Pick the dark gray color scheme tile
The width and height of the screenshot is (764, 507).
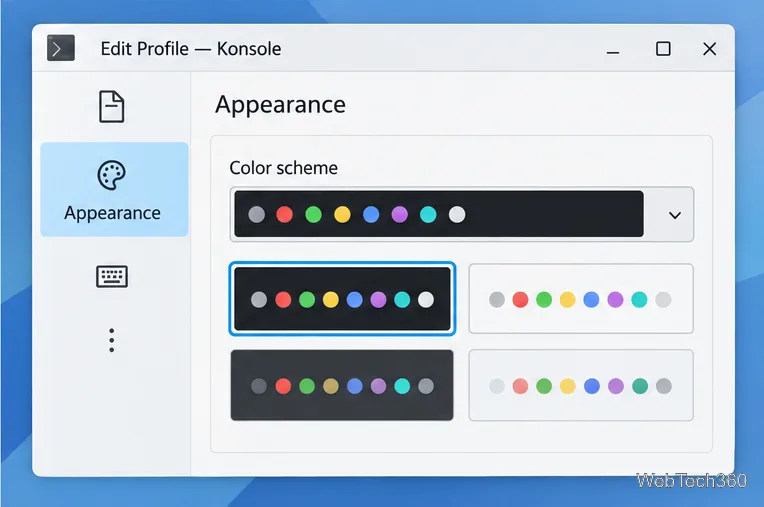coord(342,385)
